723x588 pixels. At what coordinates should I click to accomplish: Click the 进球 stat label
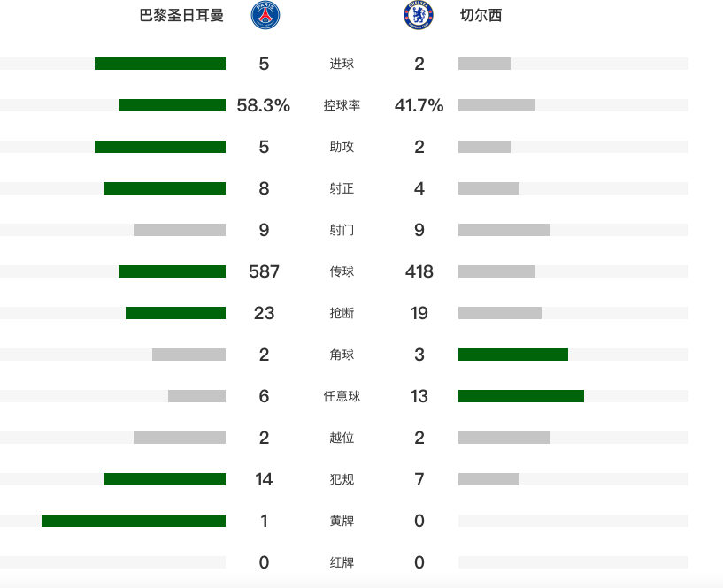pyautogui.click(x=342, y=64)
